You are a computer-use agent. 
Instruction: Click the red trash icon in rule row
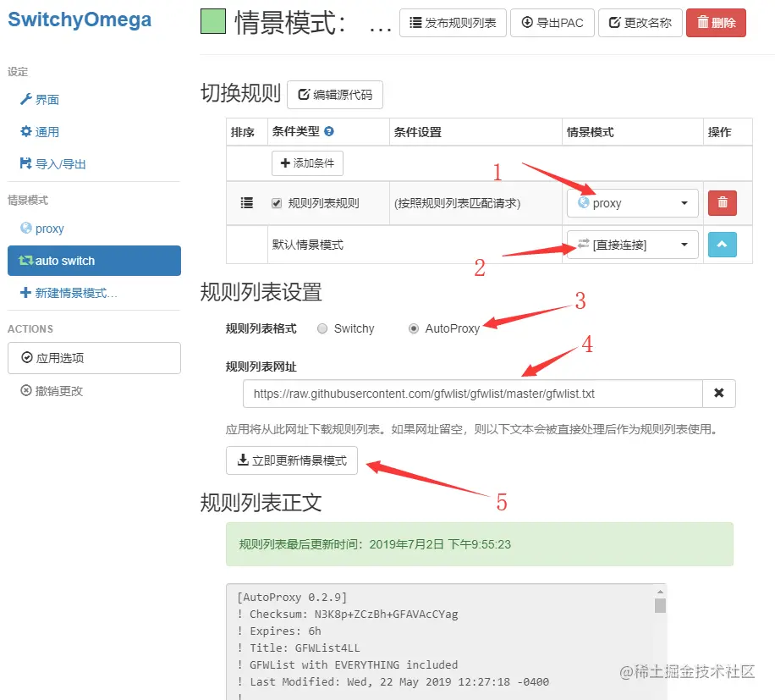(x=722, y=202)
